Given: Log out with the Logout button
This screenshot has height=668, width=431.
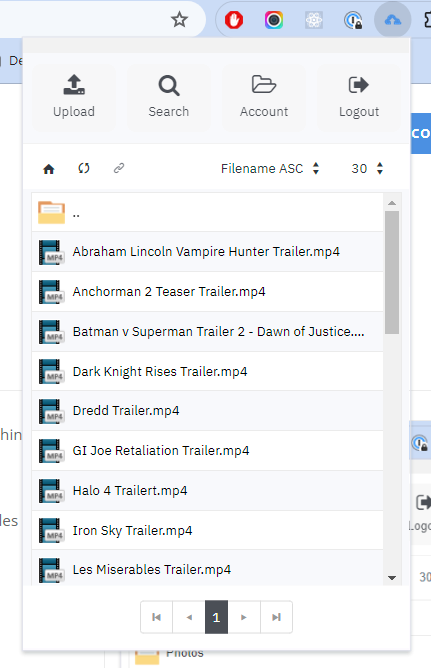Looking at the screenshot, I should point(359,97).
